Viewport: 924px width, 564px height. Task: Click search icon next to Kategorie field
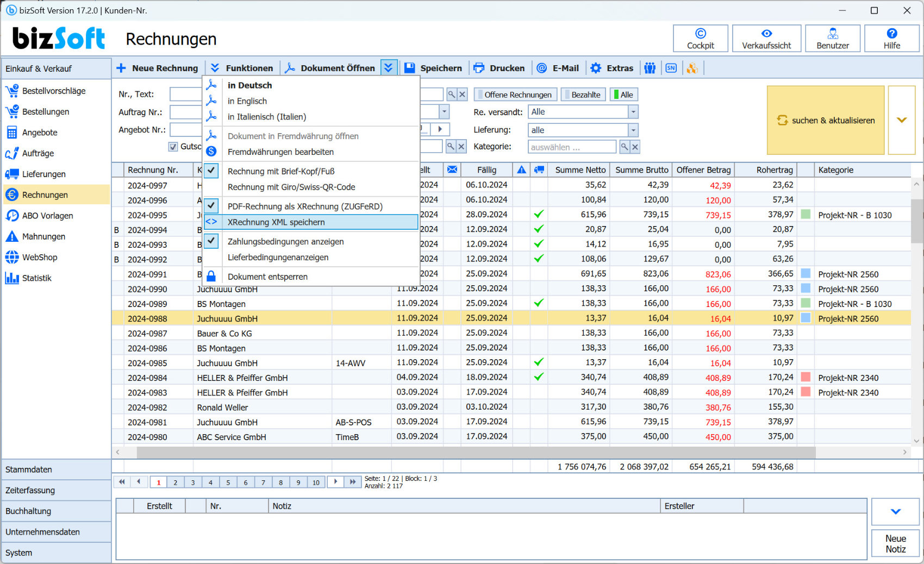625,147
